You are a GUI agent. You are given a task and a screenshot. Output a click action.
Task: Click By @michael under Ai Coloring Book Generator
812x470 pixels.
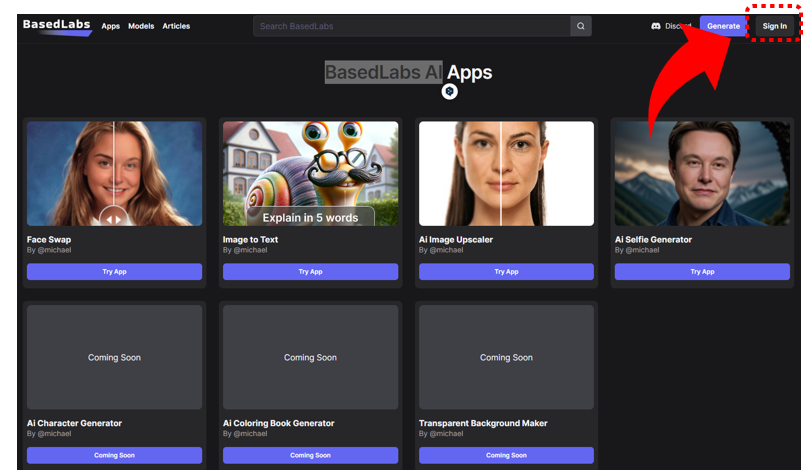[245, 434]
